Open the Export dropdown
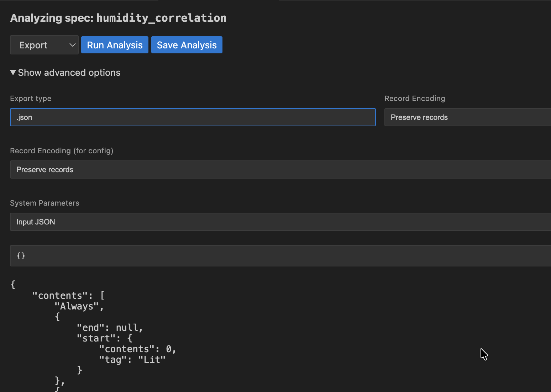 [x=44, y=45]
